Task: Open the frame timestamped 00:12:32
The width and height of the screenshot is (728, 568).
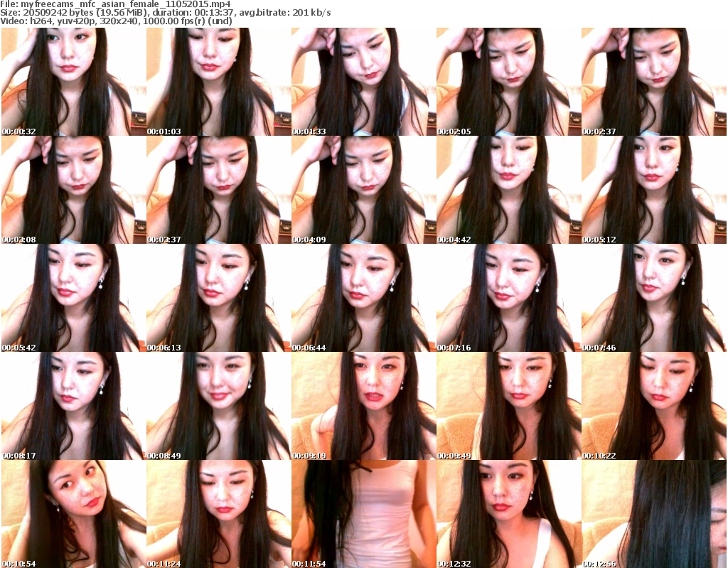Action: pos(508,514)
